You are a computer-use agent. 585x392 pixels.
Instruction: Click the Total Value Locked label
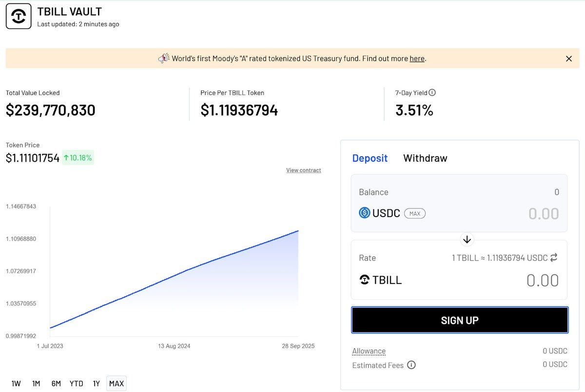tap(33, 93)
